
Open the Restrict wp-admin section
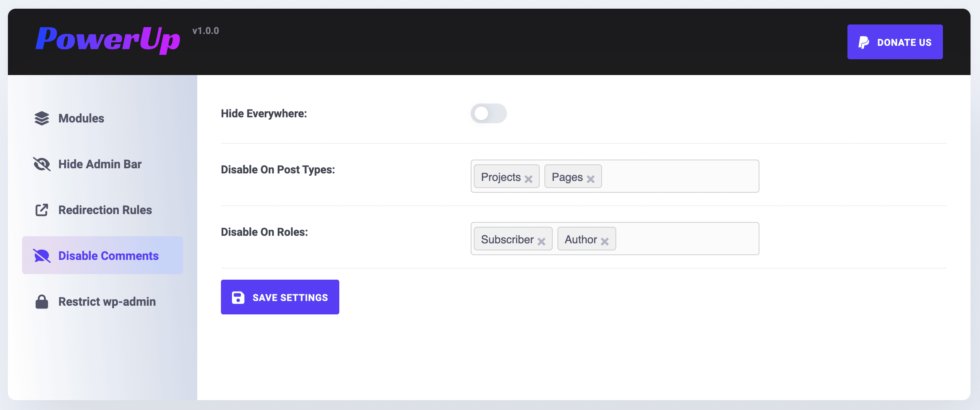coord(107,301)
